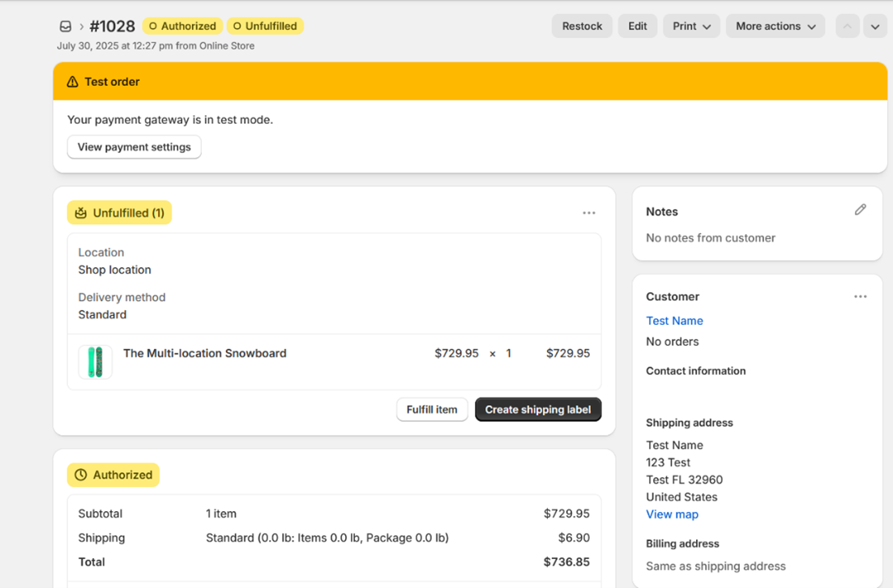Open the Unfulfilled card three-dot menu
Image resolution: width=893 pixels, height=588 pixels.
coord(588,213)
